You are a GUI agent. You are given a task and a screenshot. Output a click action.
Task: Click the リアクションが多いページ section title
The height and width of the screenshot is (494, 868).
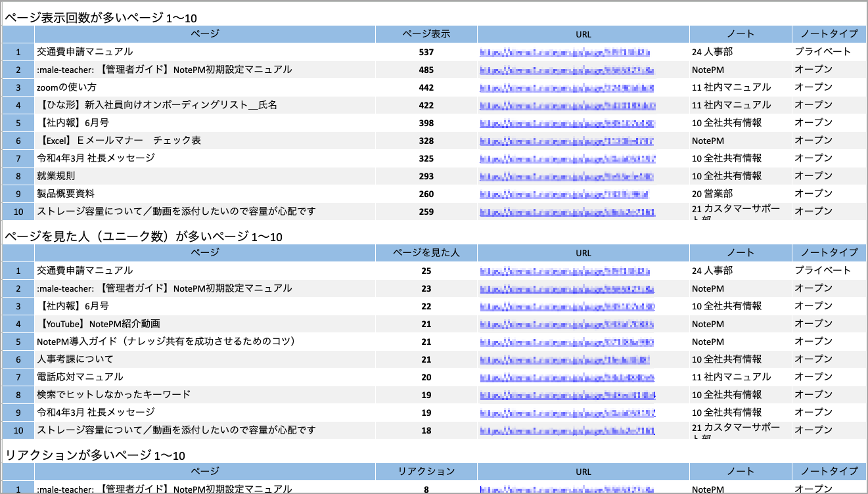click(x=95, y=455)
